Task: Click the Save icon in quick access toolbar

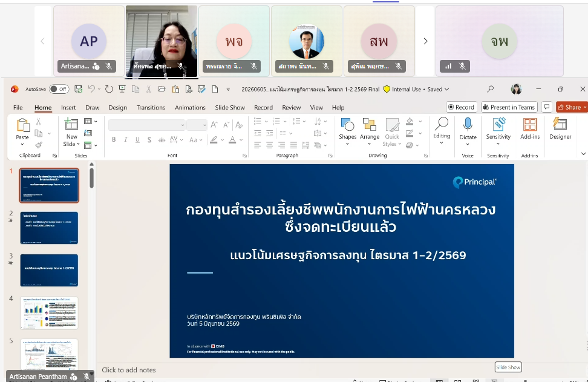Action: (x=79, y=89)
